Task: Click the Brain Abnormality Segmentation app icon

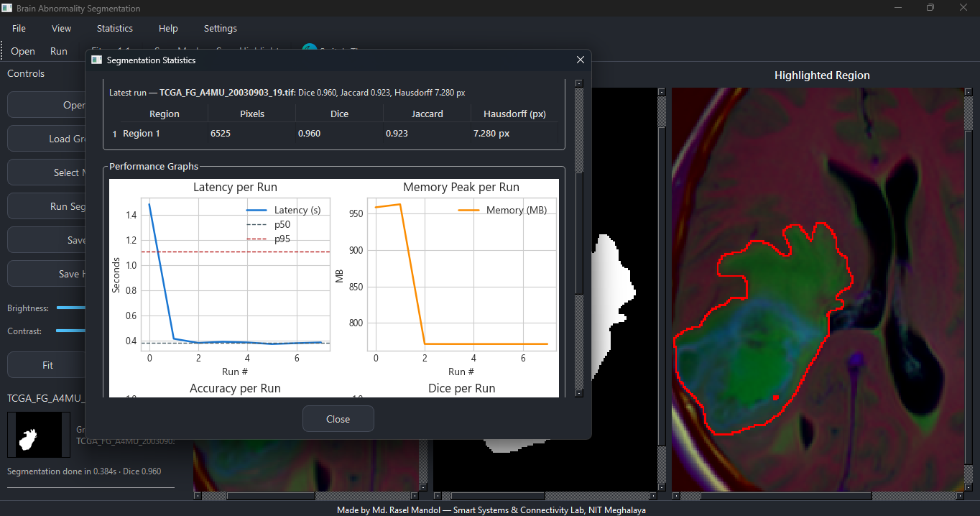Action: tap(7, 9)
